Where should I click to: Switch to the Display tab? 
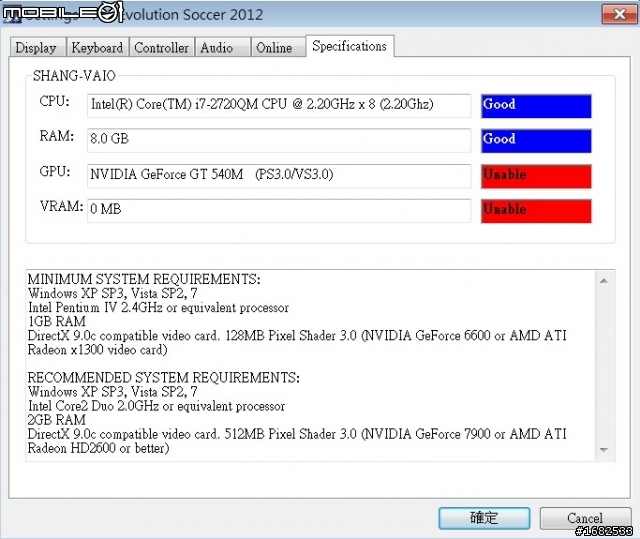tap(38, 47)
